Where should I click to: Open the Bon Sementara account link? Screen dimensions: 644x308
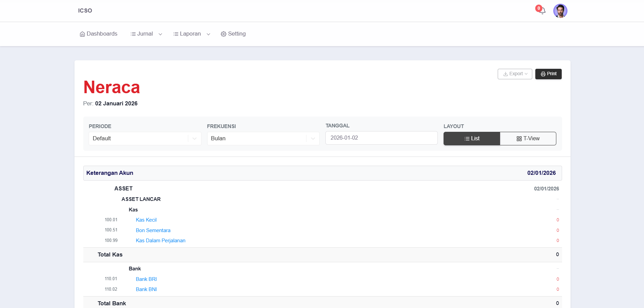point(153,230)
